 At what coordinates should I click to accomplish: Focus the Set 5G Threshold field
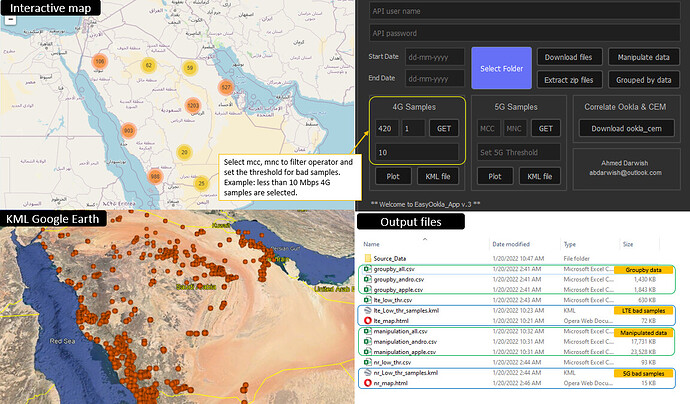click(x=519, y=152)
